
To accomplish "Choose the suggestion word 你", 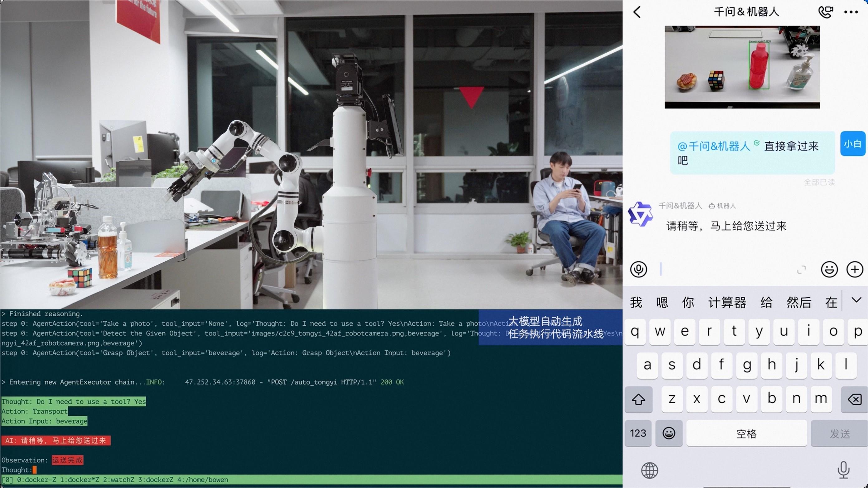I will point(688,303).
